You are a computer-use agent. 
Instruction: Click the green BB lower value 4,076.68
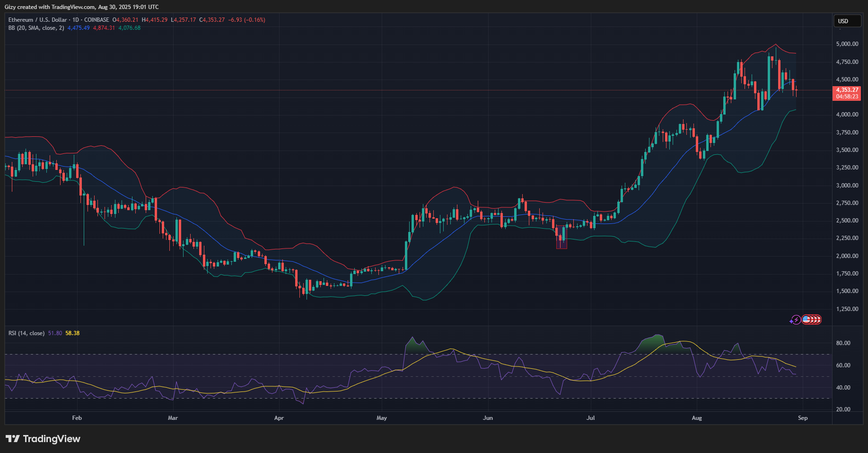[129, 28]
